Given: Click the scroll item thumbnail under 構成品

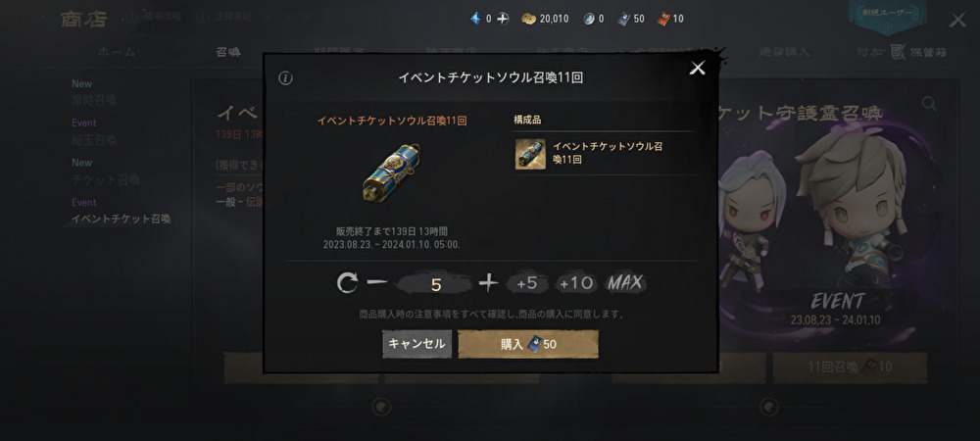Looking at the screenshot, I should tap(530, 154).
